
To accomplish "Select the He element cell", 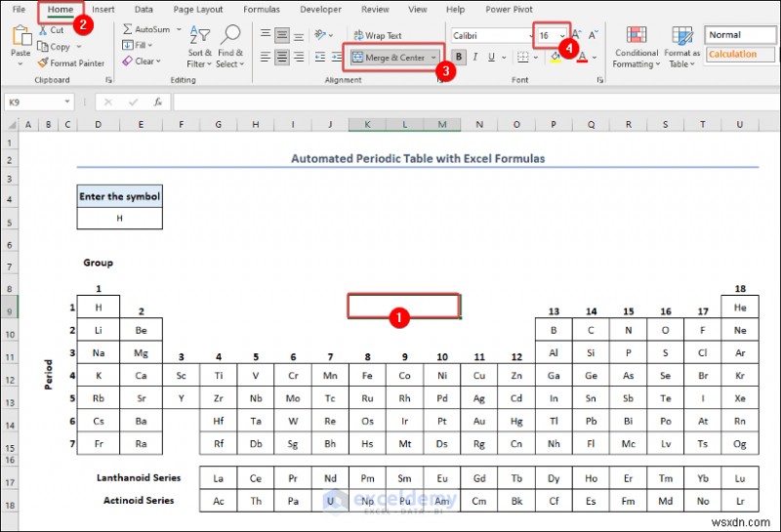I will tap(740, 307).
